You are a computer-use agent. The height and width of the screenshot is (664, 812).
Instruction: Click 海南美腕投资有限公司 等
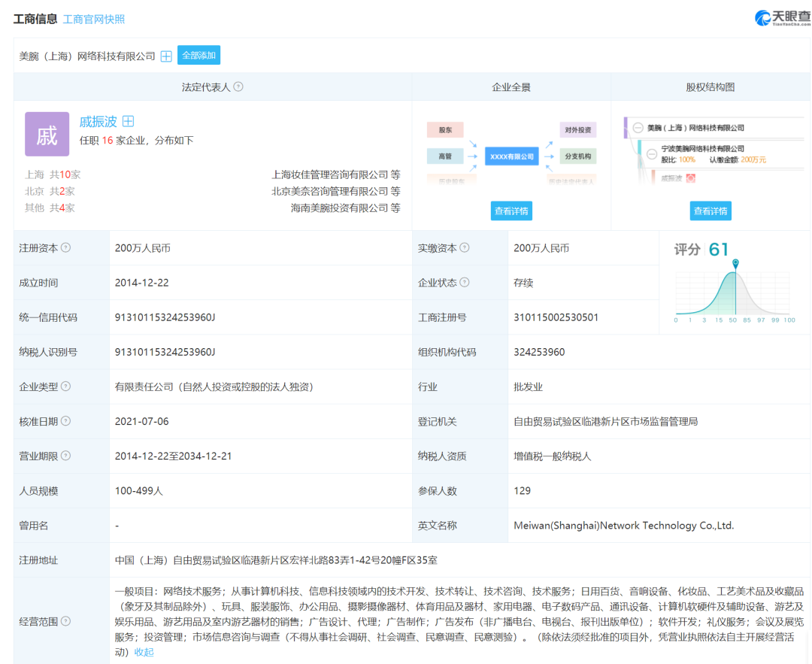click(x=345, y=208)
